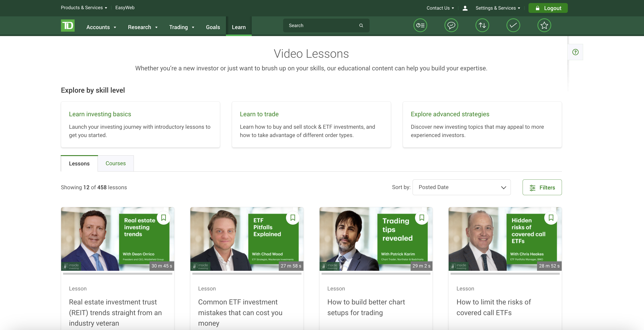The width and height of the screenshot is (644, 330).
Task: Bookmark the ETF Pitfalls Explained video
Action: click(293, 218)
